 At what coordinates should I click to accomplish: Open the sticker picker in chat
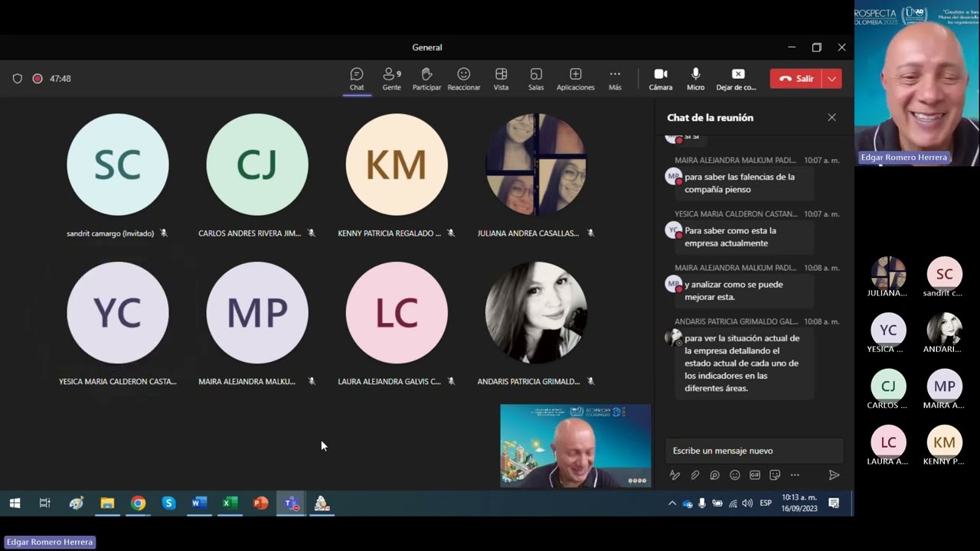(x=775, y=475)
